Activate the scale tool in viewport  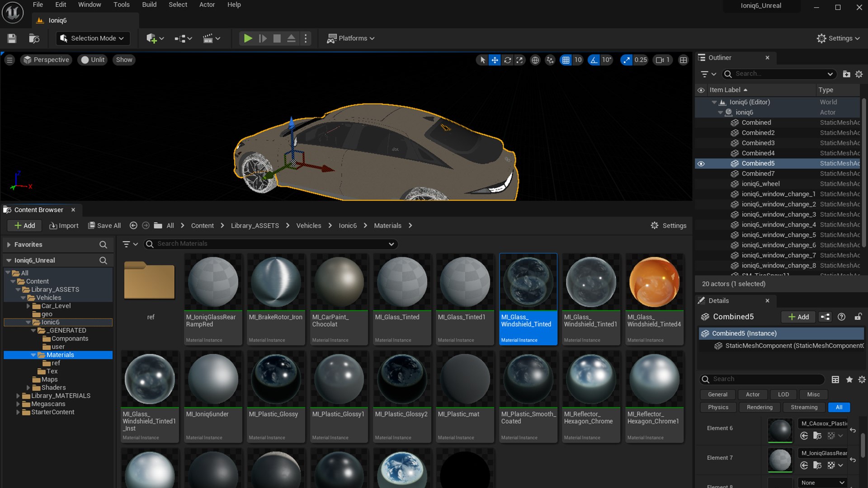coord(520,60)
